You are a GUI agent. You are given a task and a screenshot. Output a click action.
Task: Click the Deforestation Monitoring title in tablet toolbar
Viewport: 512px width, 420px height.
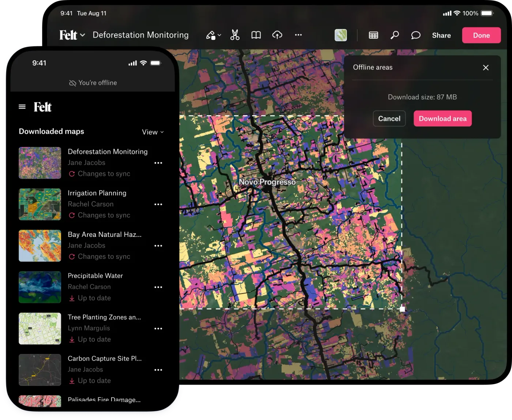141,35
